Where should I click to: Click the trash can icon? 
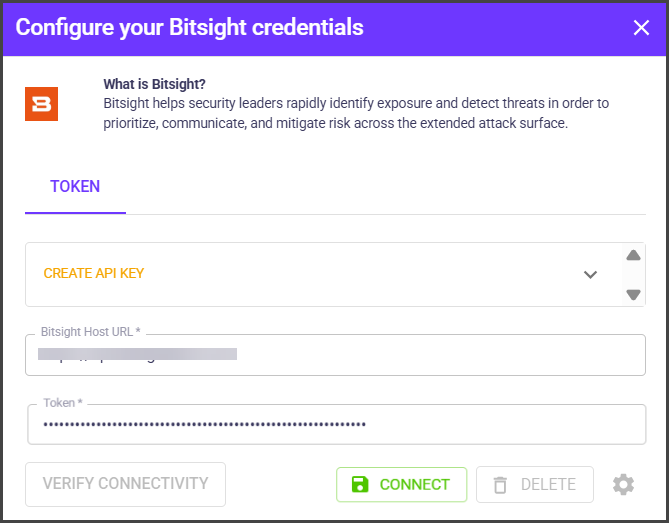(500, 485)
